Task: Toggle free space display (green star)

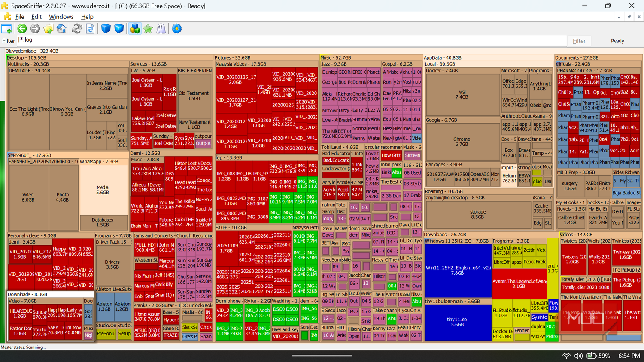Action: pos(148,29)
